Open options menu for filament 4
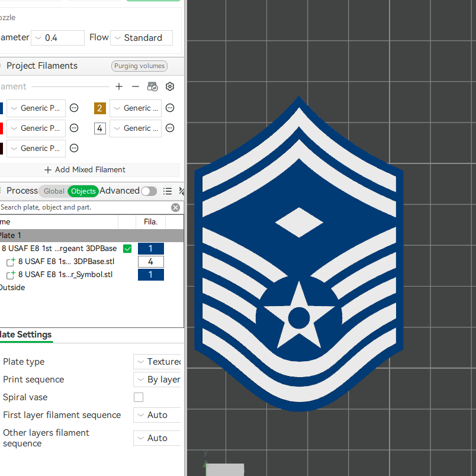The image size is (476, 476). click(x=170, y=128)
